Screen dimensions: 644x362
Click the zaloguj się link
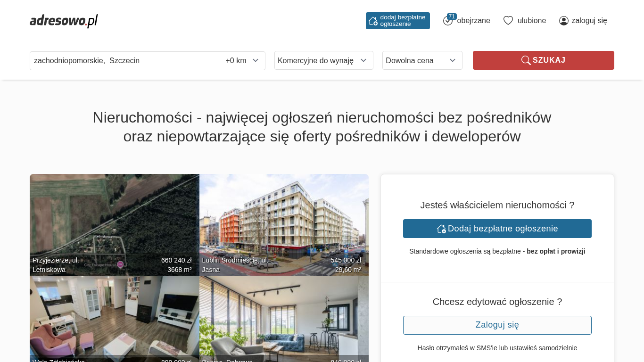[589, 21]
